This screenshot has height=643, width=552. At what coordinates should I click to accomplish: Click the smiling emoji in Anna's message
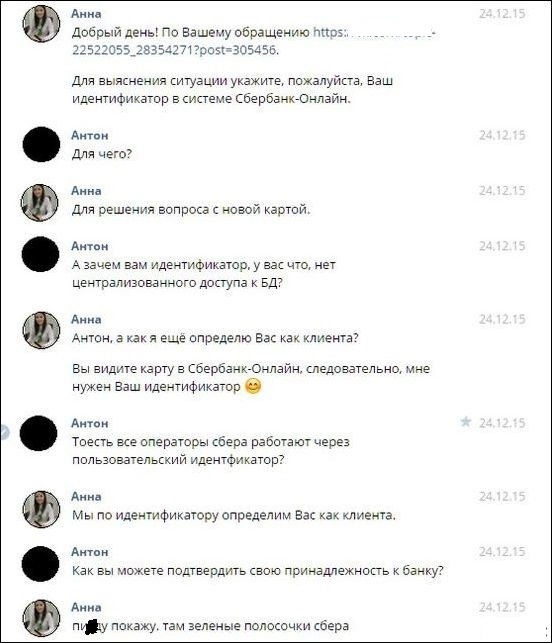click(x=253, y=387)
